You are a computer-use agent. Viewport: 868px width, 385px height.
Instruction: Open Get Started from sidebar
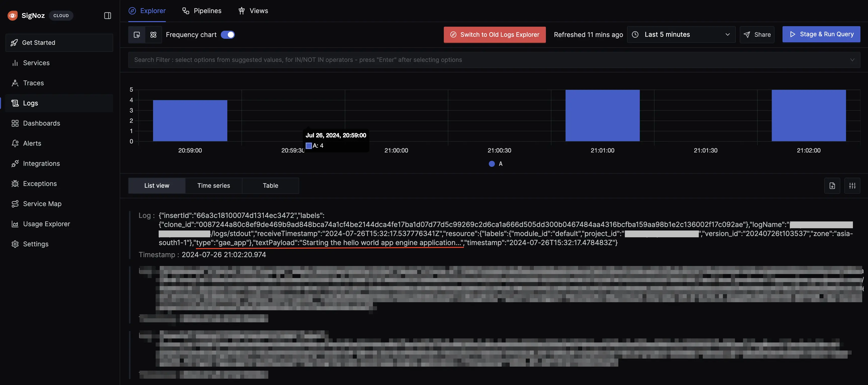click(59, 43)
